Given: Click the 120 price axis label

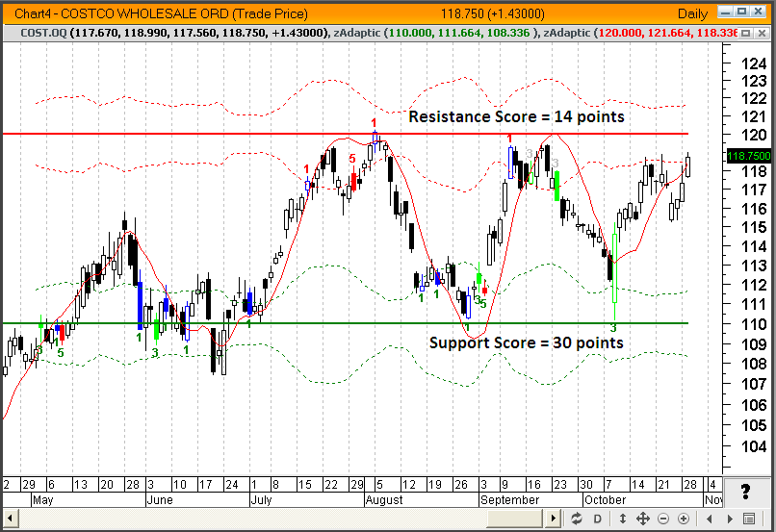Looking at the screenshot, I should [x=753, y=135].
